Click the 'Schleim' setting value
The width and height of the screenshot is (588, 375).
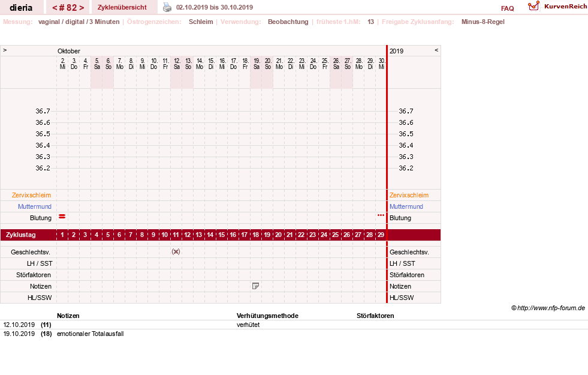tap(201, 22)
